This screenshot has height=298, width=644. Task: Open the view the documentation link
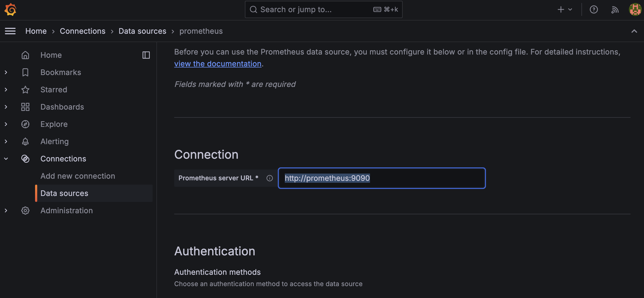click(218, 64)
